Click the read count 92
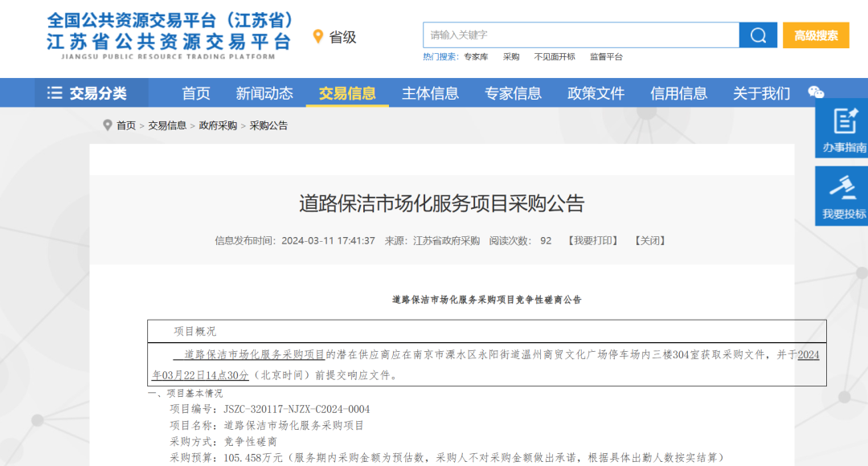 coord(546,241)
